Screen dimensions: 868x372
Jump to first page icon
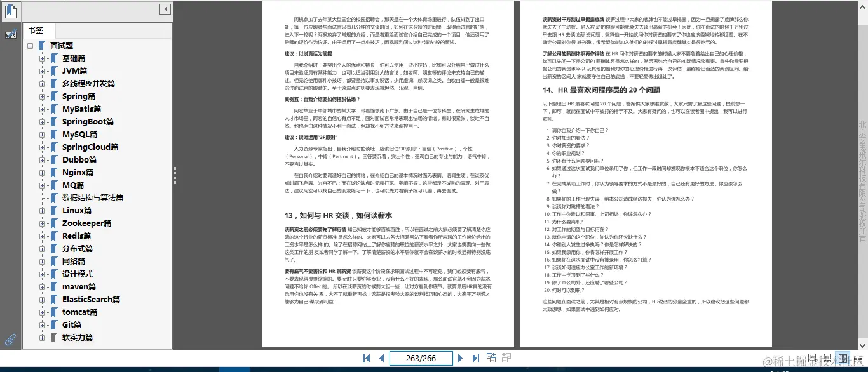pyautogui.click(x=367, y=359)
